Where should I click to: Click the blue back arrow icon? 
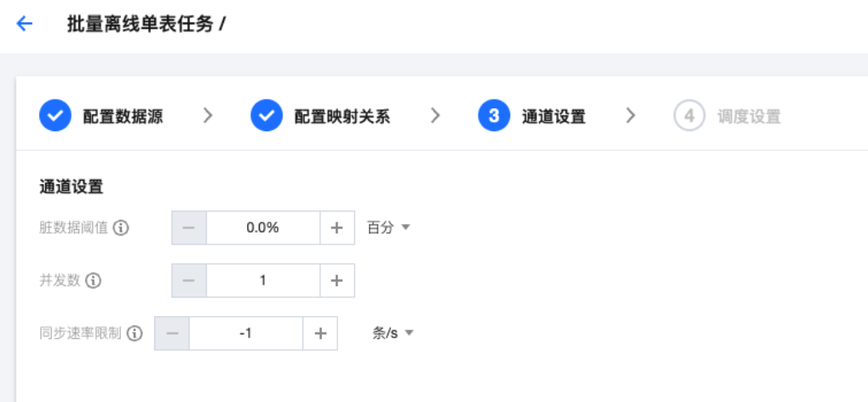point(24,24)
